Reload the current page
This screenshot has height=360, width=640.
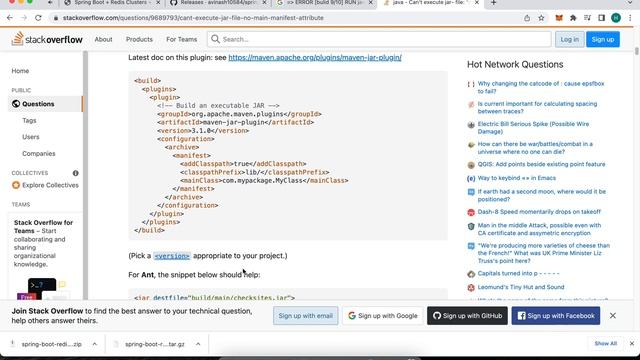(x=38, y=18)
